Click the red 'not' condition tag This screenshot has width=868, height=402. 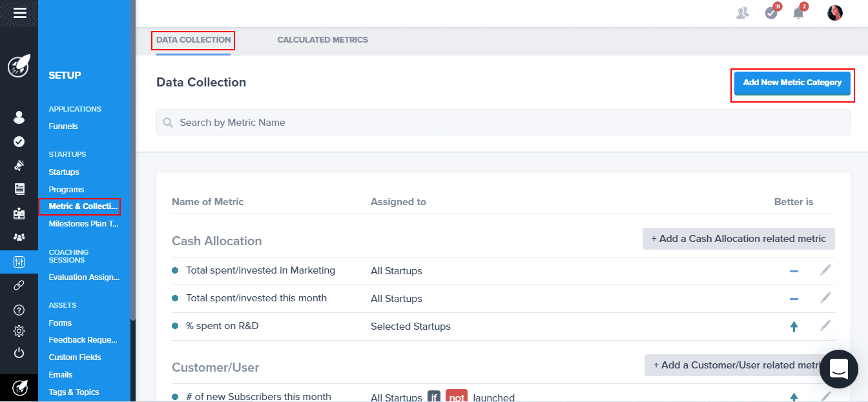point(457,397)
